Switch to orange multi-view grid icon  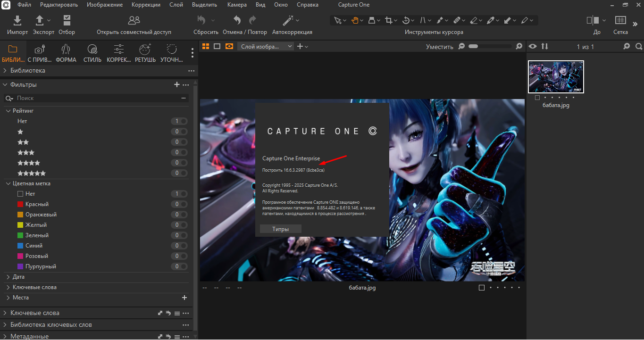click(x=206, y=46)
